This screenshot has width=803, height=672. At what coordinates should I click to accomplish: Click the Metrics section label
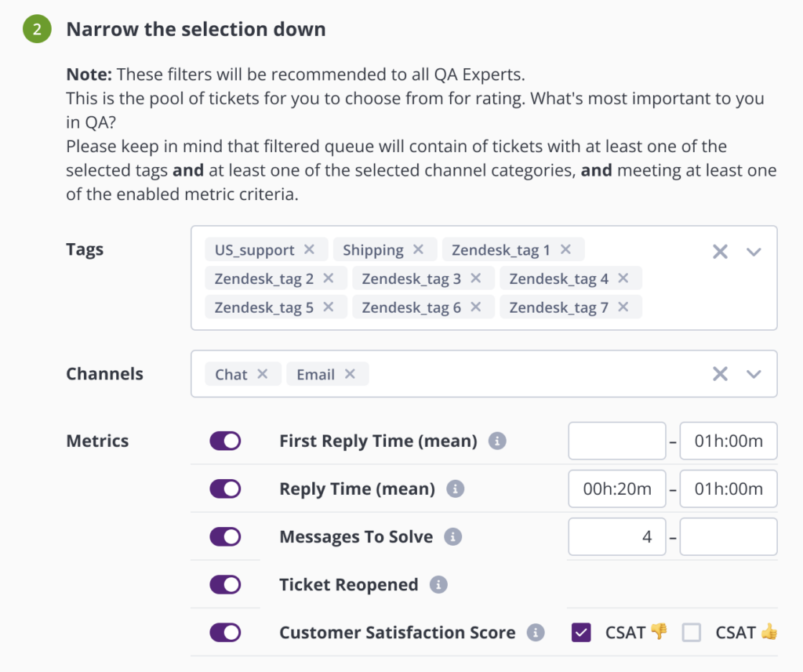[x=97, y=441]
